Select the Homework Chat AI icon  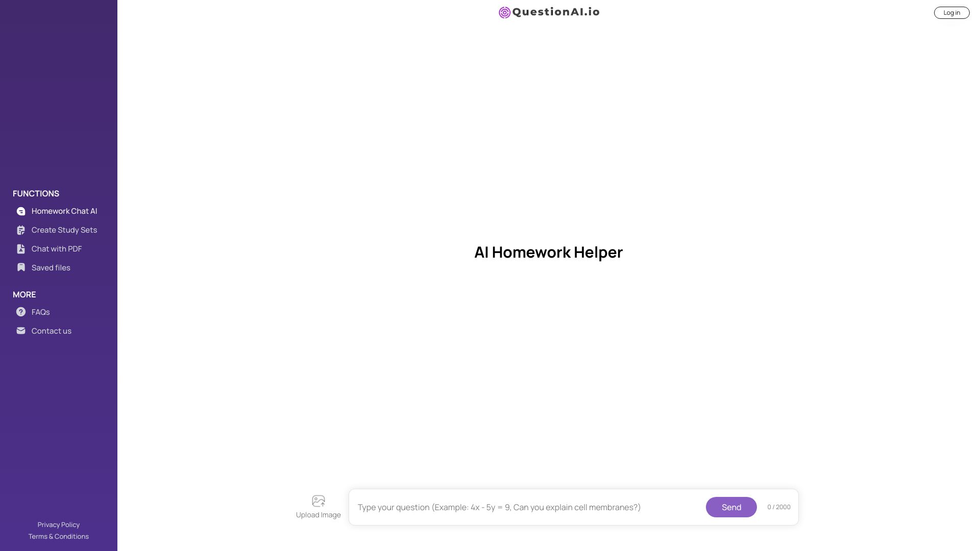tap(21, 211)
